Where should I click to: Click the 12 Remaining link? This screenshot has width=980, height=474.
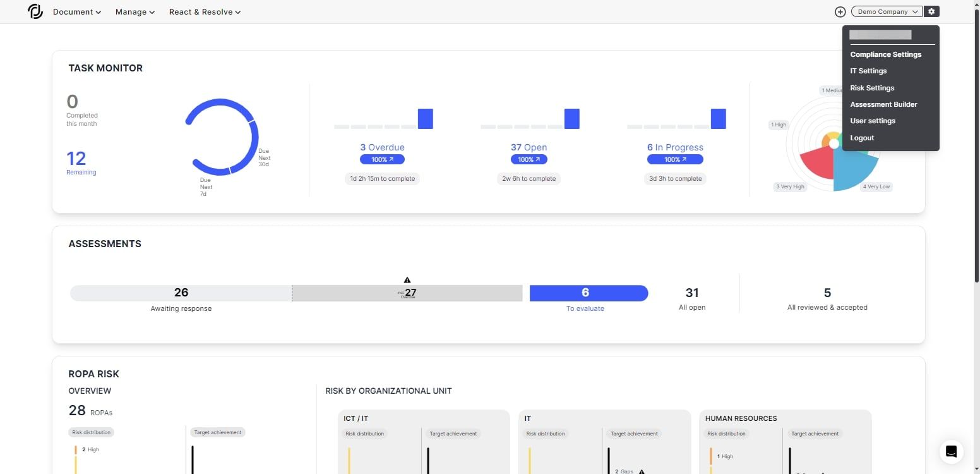(81, 162)
